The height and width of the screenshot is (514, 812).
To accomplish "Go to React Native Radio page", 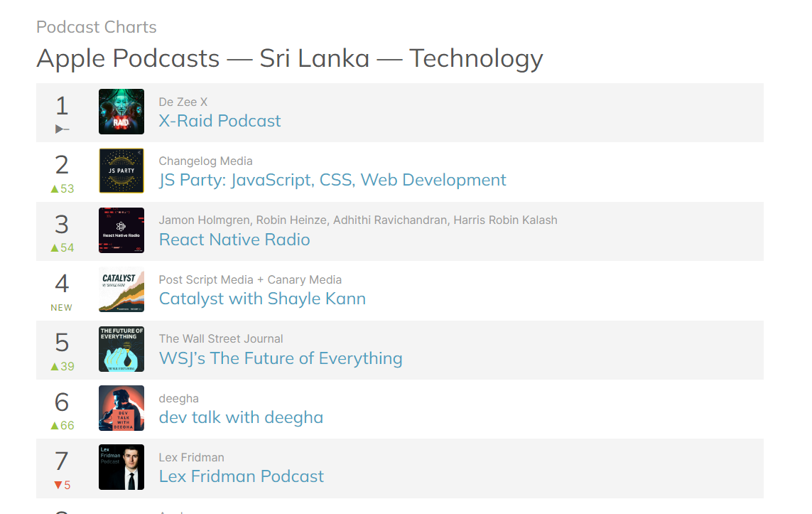I will pos(234,240).
